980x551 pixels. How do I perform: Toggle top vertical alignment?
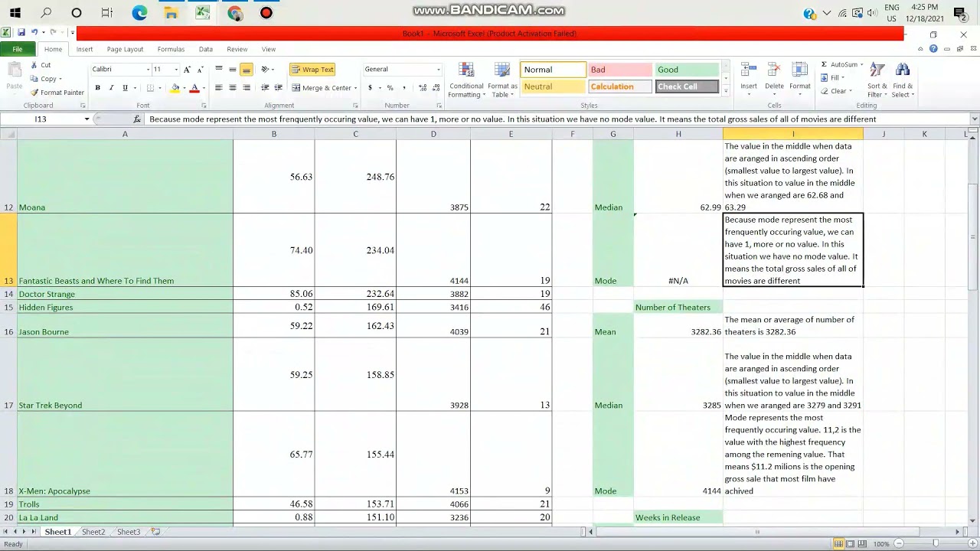click(219, 69)
